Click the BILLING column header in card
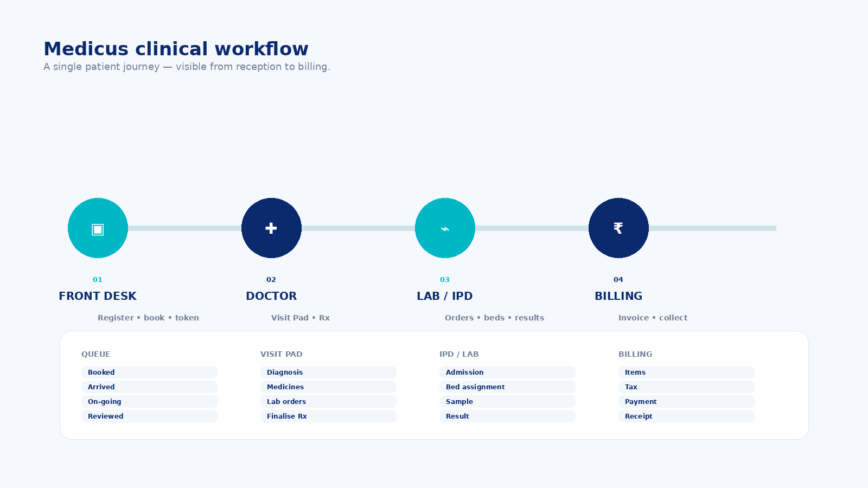868x488 pixels. (x=635, y=354)
